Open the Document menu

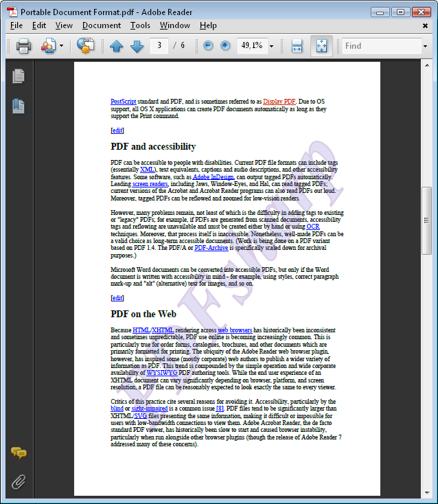[x=101, y=25]
